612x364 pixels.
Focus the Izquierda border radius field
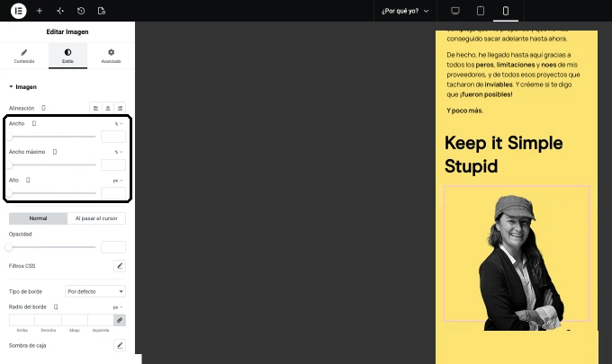[x=101, y=320]
